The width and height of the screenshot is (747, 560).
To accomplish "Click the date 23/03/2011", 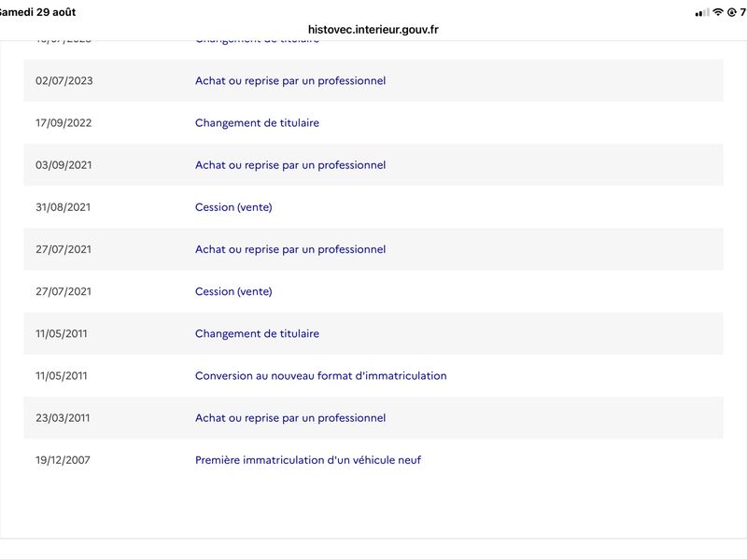I will (63, 417).
